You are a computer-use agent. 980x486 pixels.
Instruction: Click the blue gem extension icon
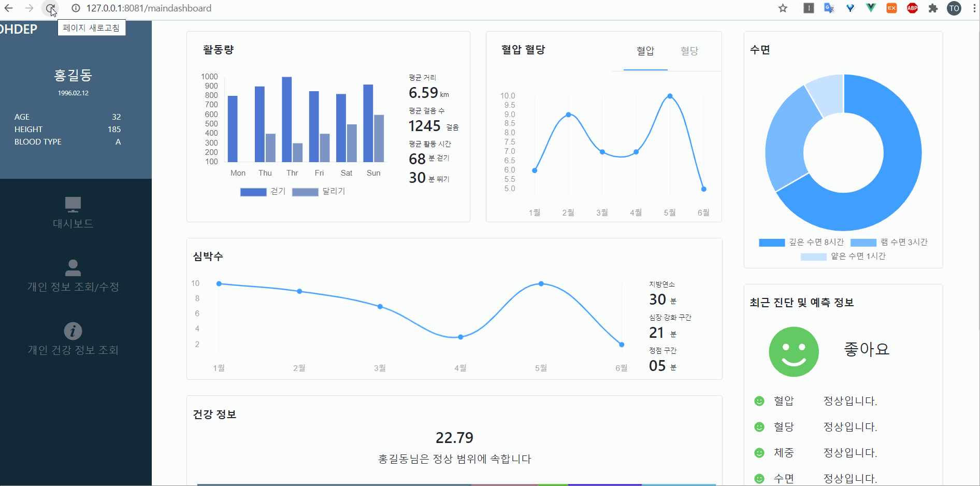[850, 8]
